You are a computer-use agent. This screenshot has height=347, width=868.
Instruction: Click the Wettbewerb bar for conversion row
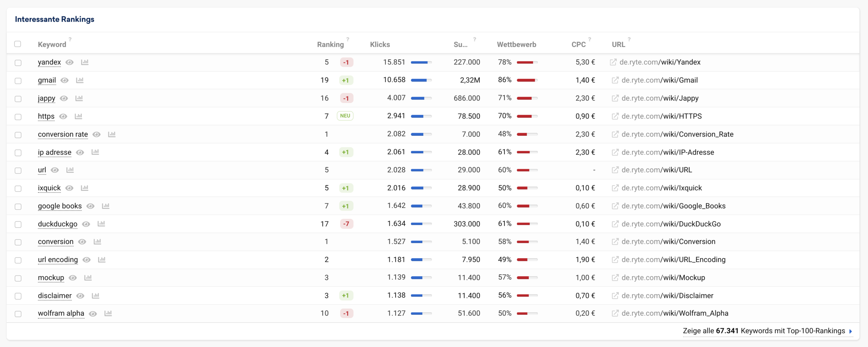[x=527, y=242]
